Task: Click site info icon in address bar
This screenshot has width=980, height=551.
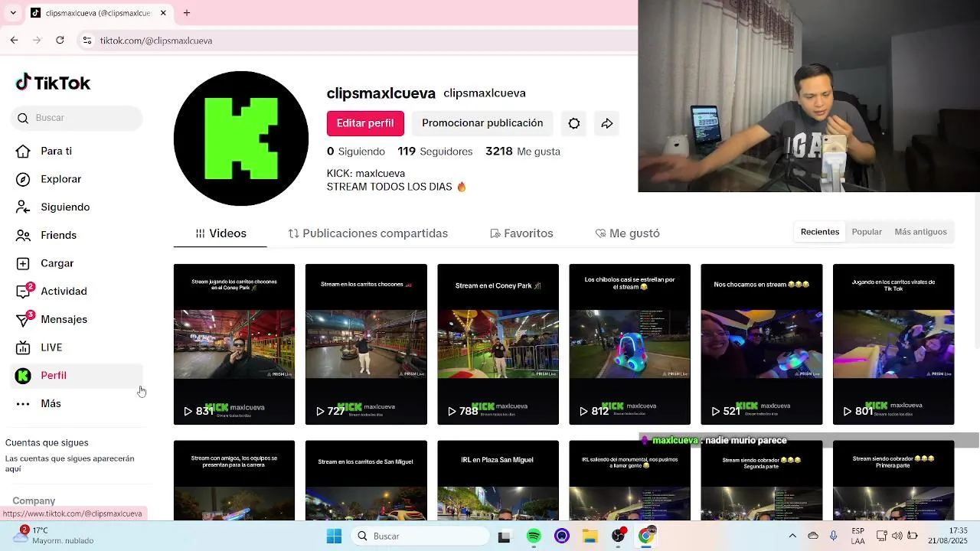Action: (x=87, y=41)
